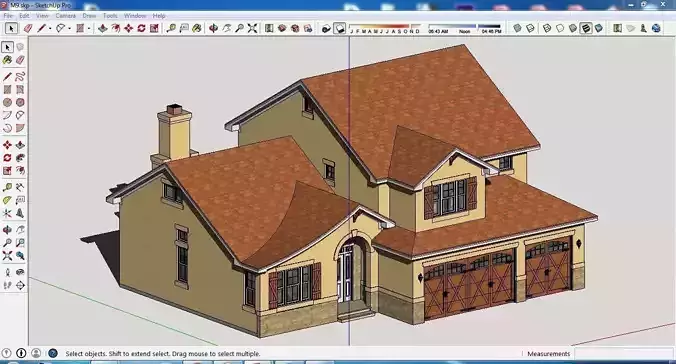Image resolution: width=676 pixels, height=364 pixels.
Task: Toggle X-ray face style
Action: (x=517, y=28)
